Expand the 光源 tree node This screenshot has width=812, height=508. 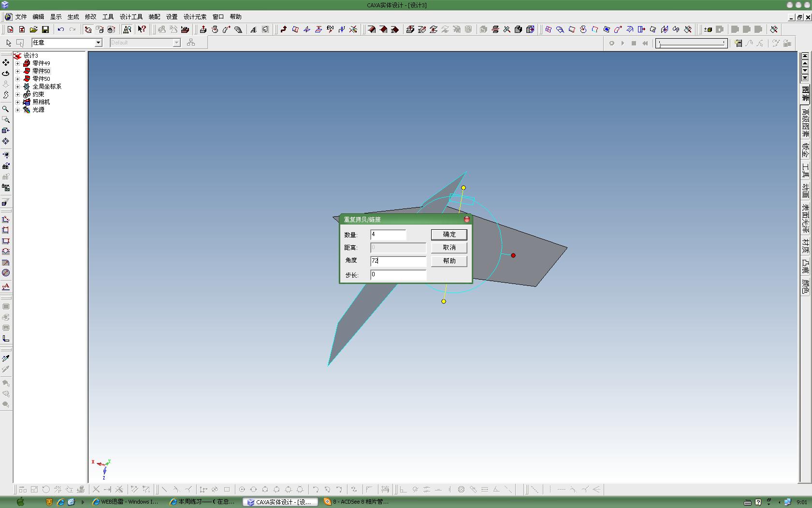17,110
